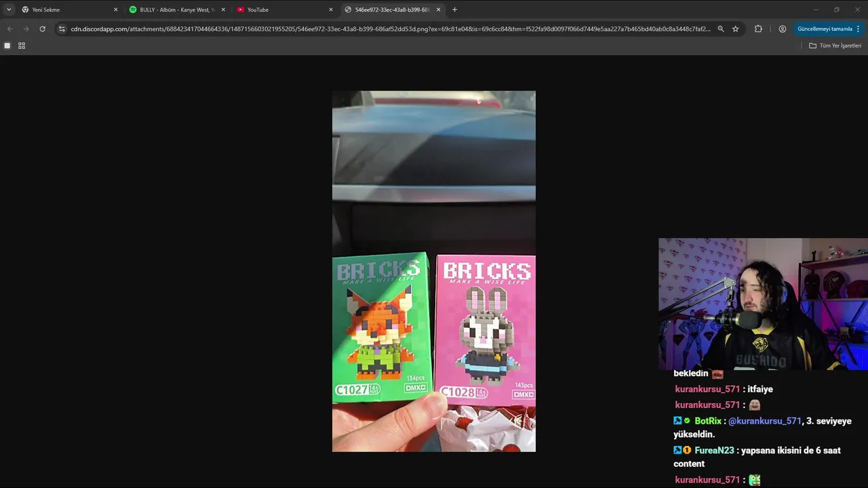868x488 pixels.
Task: Click the streamer webcam overlay
Action: (763, 304)
